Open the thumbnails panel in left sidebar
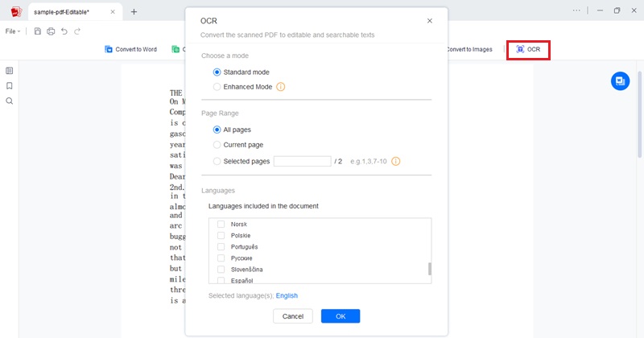 pos(10,71)
